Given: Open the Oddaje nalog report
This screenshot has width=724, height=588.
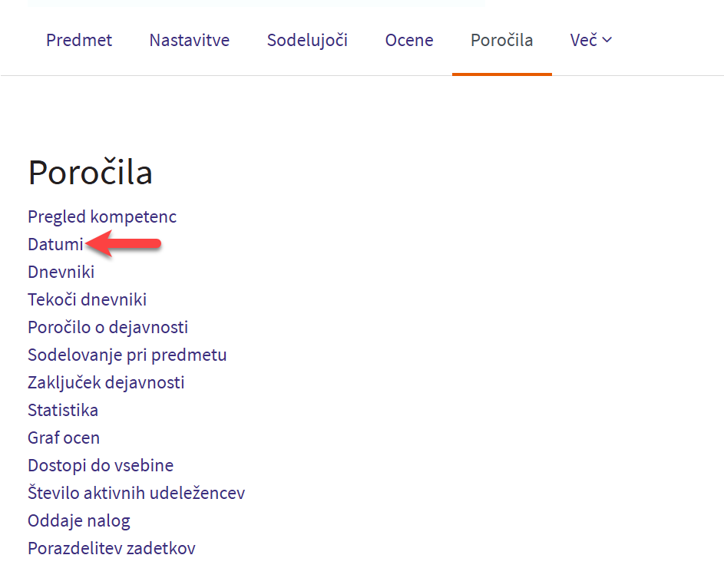Looking at the screenshot, I should tap(79, 520).
